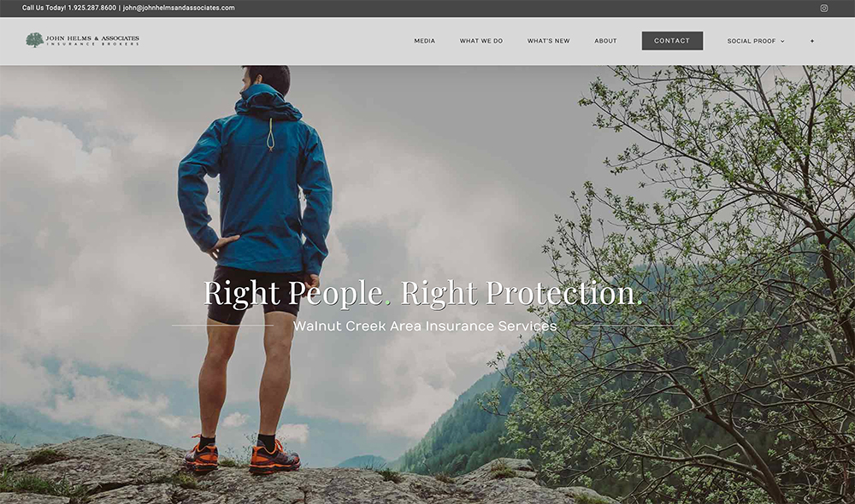The height and width of the screenshot is (504, 855).
Task: Click the John Helms & Associates logo text
Action: [x=92, y=38]
